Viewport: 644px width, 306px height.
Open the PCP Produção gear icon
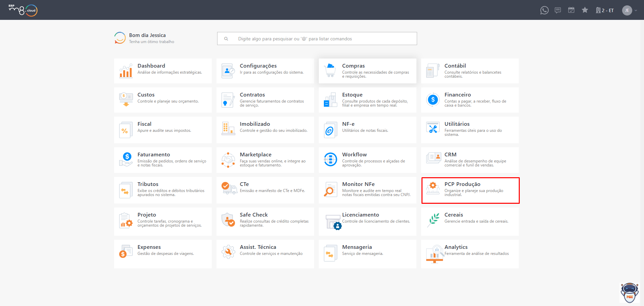433,188
